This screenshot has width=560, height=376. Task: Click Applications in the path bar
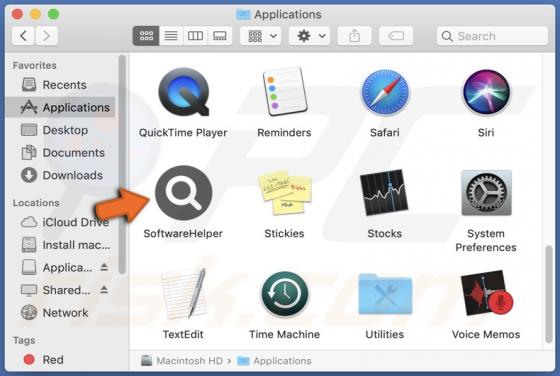[x=274, y=361]
